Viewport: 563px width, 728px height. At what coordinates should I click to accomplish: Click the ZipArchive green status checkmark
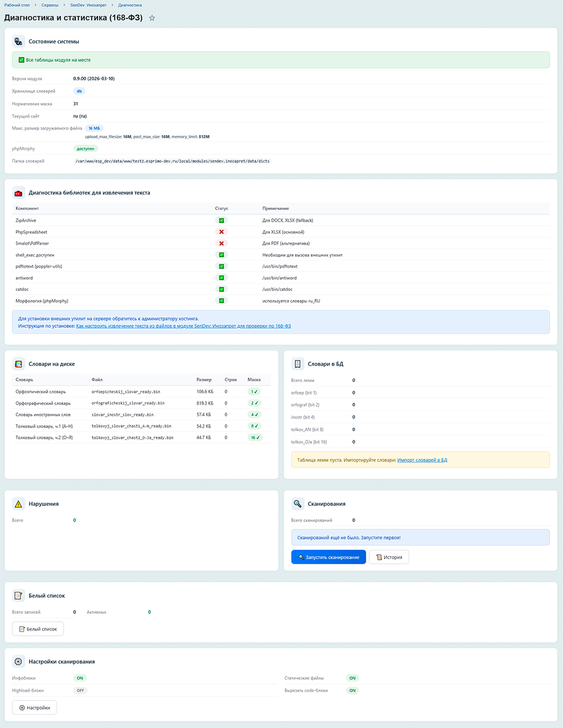pos(221,221)
